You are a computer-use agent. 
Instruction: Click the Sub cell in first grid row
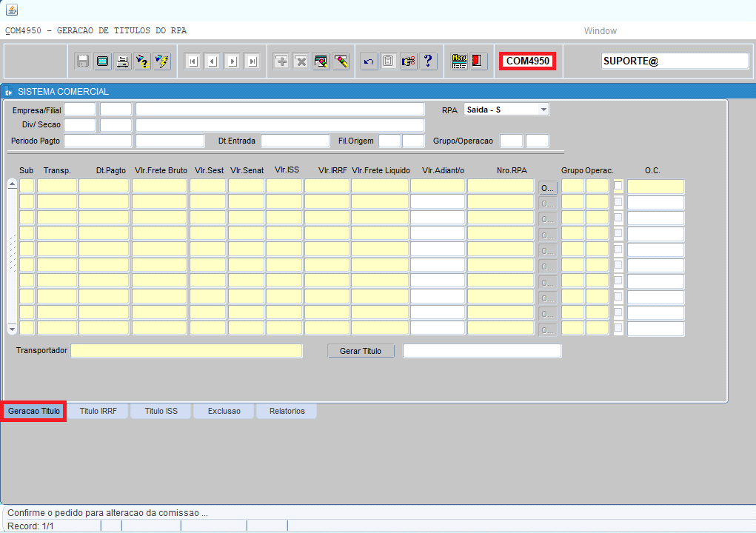27,186
